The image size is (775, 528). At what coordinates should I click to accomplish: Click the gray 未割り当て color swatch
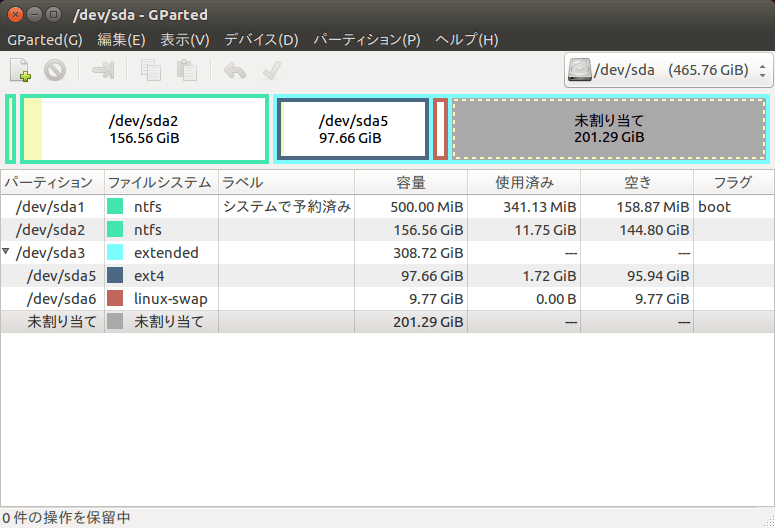click(115, 321)
